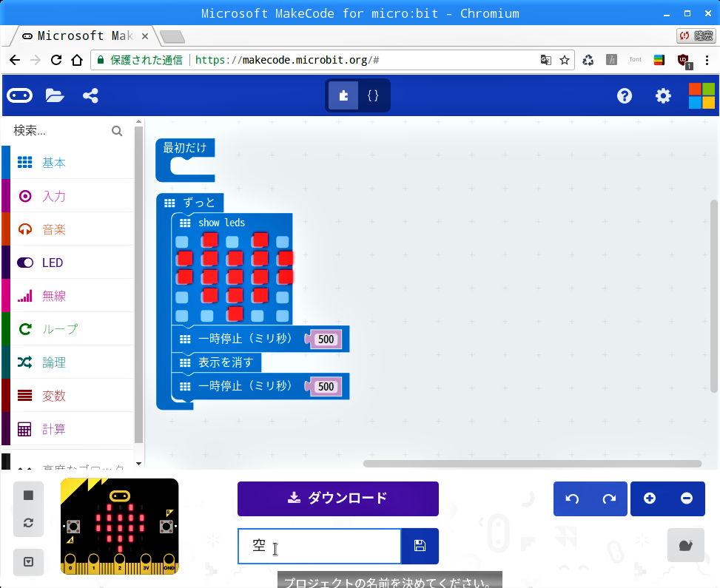Click the project name text field
The height and width of the screenshot is (588, 720).
pyautogui.click(x=320, y=547)
